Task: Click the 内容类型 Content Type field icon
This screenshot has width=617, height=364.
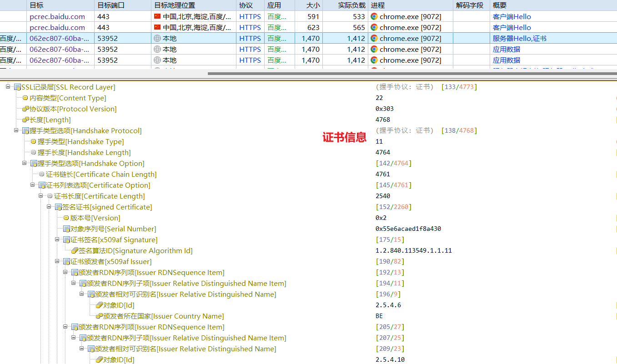Action: [x=25, y=98]
